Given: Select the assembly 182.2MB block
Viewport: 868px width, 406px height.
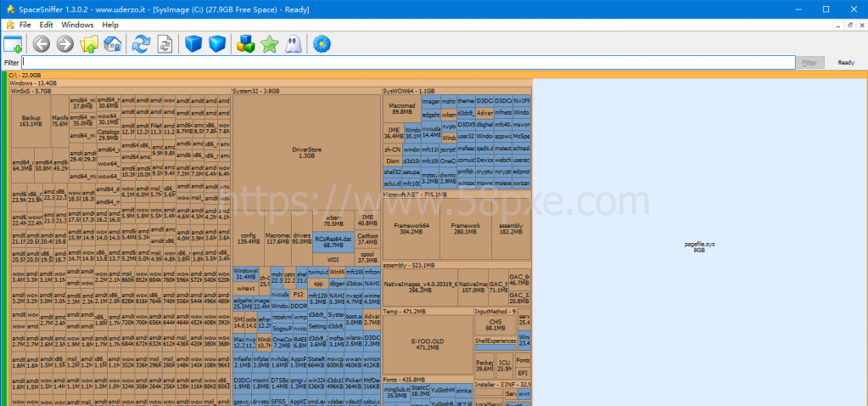Looking at the screenshot, I should pos(511,228).
